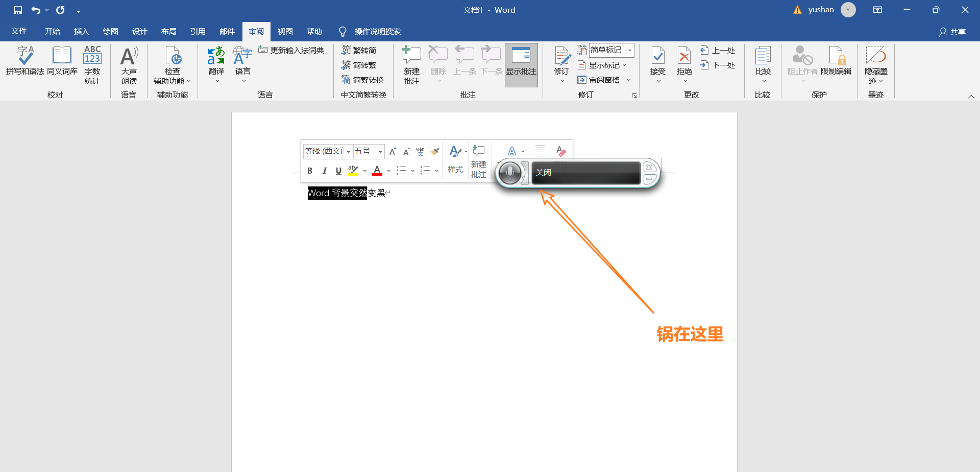This screenshot has width=980, height=472.
Task: Switch to 开始 tab
Action: click(53, 31)
